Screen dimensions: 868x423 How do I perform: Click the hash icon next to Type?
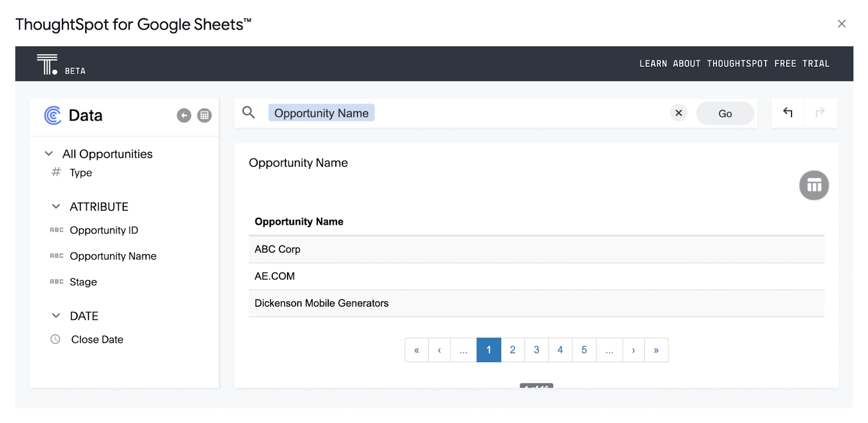click(56, 172)
